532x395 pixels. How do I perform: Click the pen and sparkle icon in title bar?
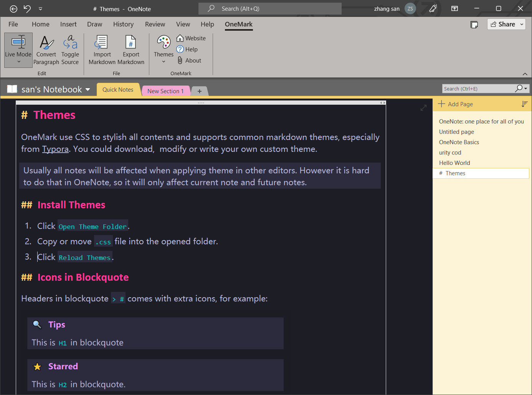click(x=433, y=8)
